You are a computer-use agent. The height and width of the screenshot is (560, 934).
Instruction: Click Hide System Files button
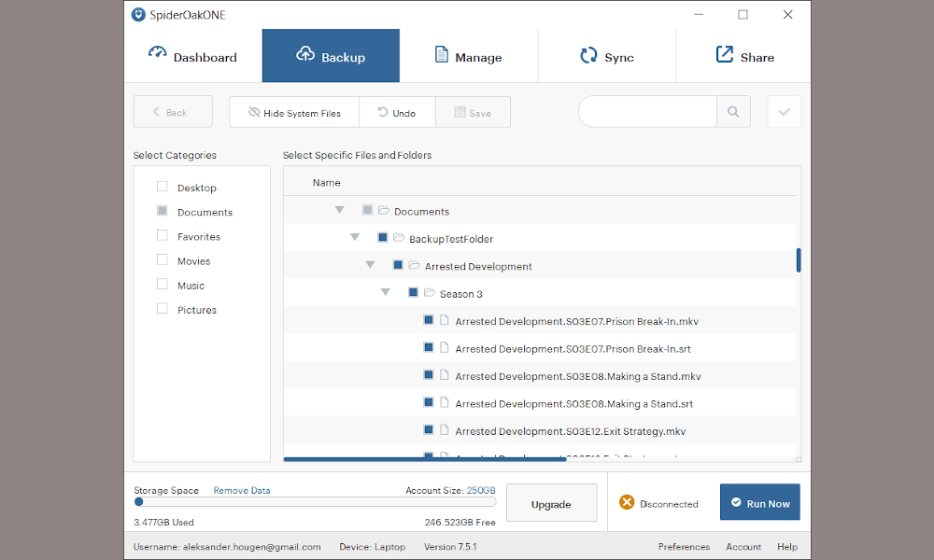pos(294,113)
